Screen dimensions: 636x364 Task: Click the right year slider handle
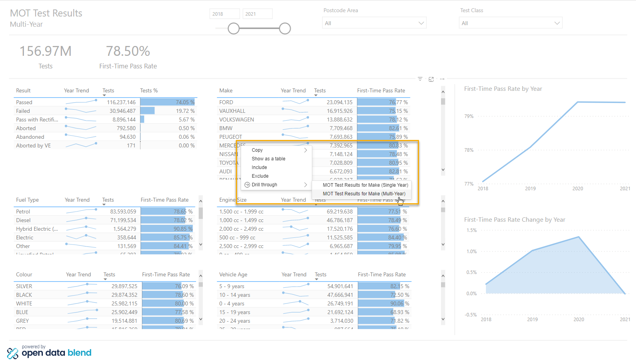click(x=285, y=28)
